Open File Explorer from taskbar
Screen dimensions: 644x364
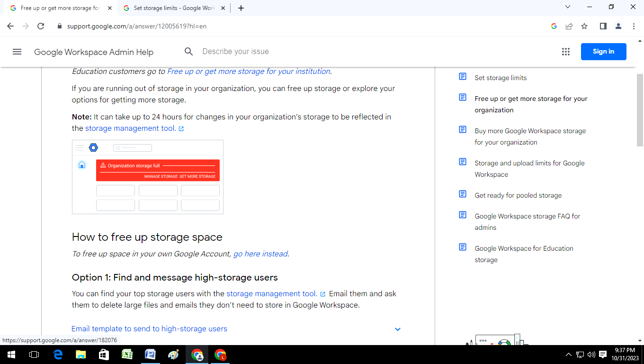click(81, 355)
